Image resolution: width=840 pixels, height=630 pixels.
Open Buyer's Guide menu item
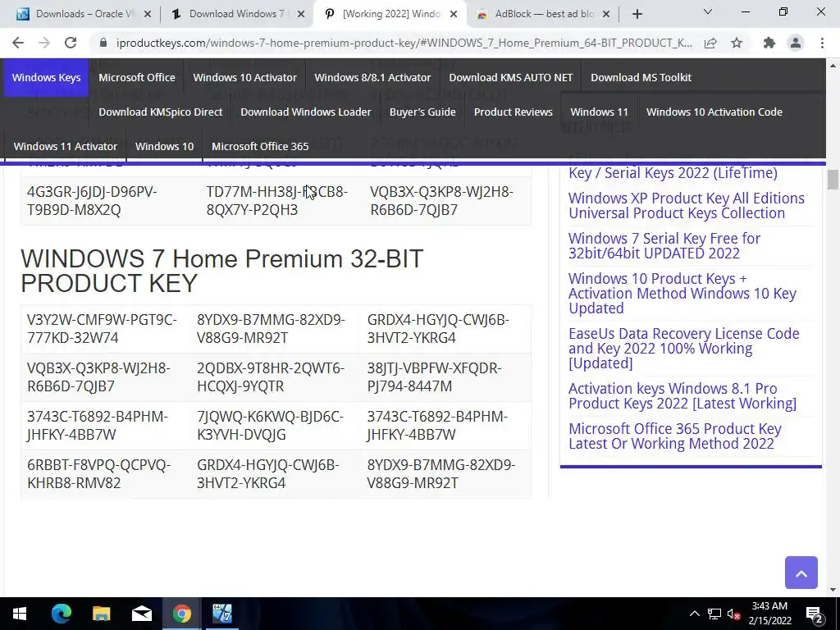coord(422,112)
